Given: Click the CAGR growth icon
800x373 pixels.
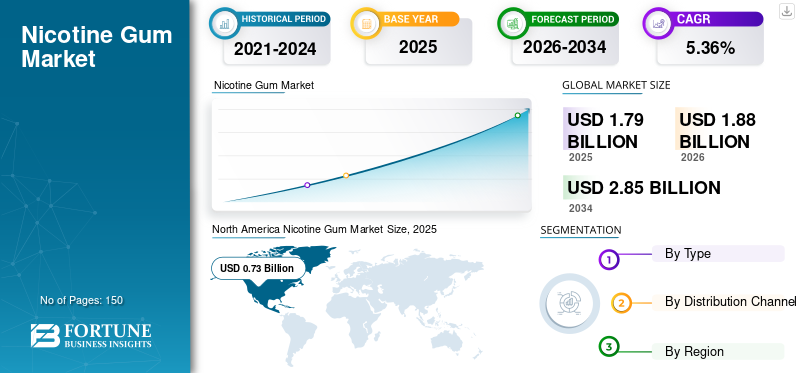Looking at the screenshot, I should (x=658, y=23).
